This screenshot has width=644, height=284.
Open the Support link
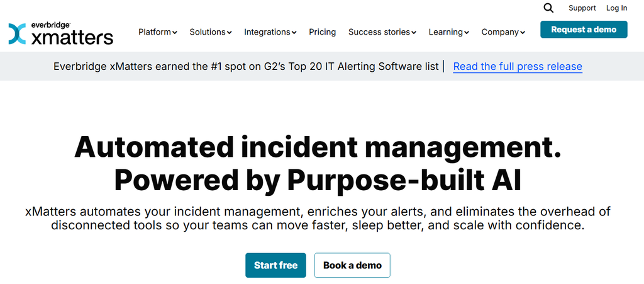click(x=582, y=8)
